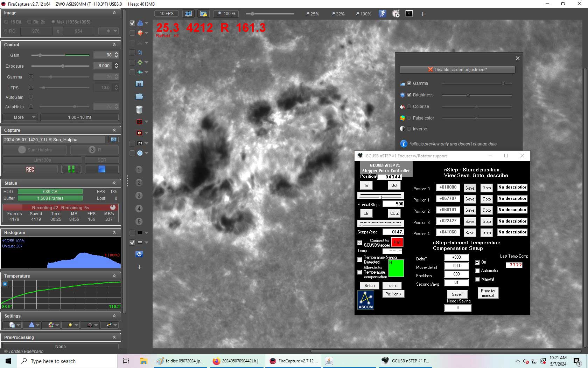Viewport: 588px width, 368px height.
Task: Click the red Halt button
Action: click(397, 242)
